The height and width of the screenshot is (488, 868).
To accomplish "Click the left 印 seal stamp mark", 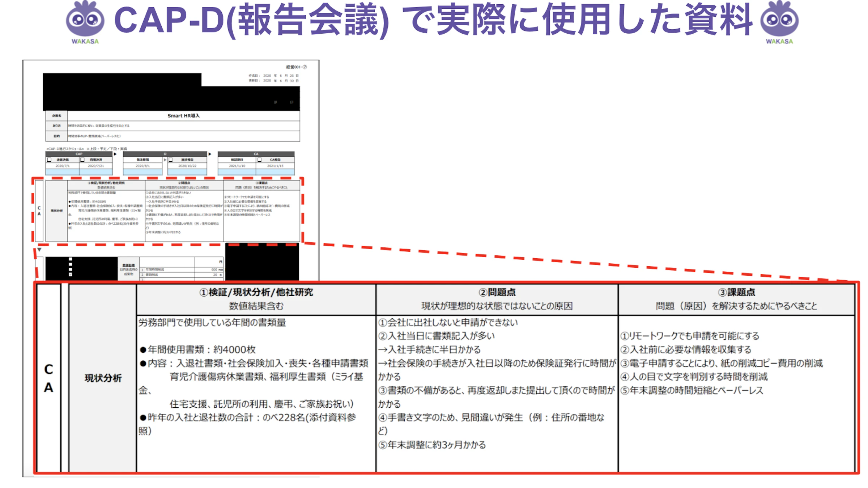I will (x=275, y=102).
